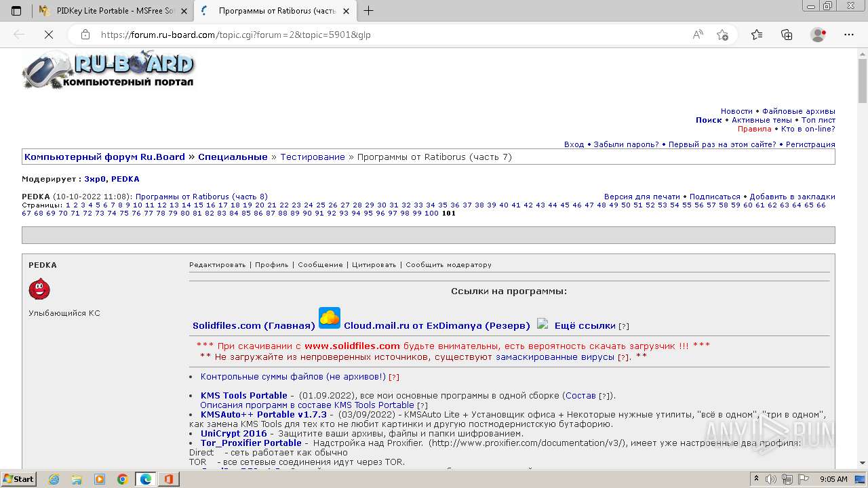This screenshot has height=488, width=868.
Task: Open the red Правила link
Action: 755,129
